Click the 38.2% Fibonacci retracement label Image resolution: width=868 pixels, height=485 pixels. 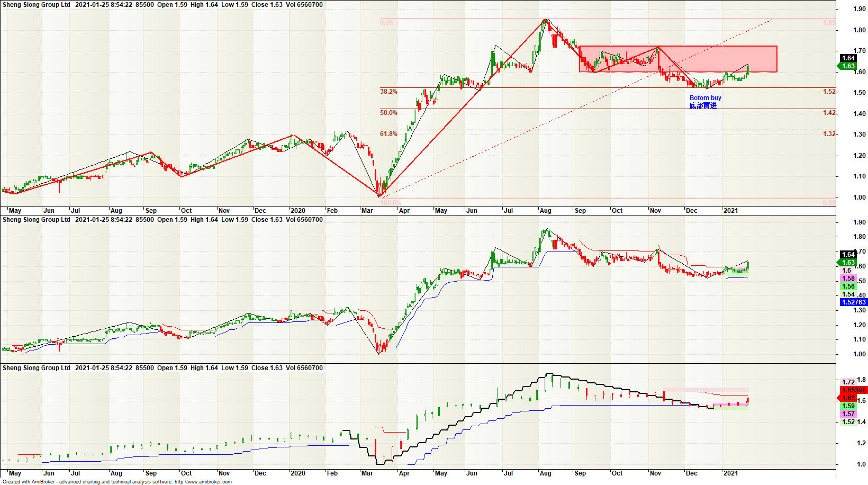pyautogui.click(x=388, y=92)
